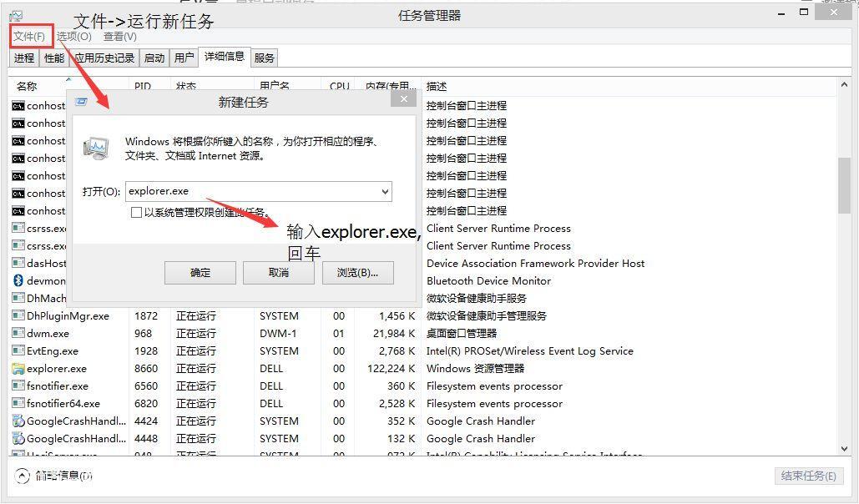Image resolution: width=859 pixels, height=504 pixels.
Task: Click the GoogleCrashHandl... icon for PID 4448
Action: [18, 438]
